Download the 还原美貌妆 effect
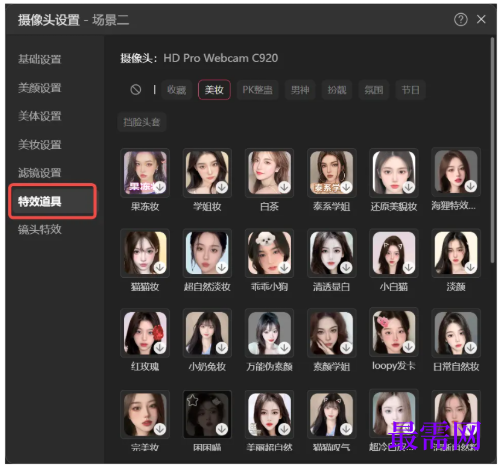500x467 pixels. coord(409,187)
